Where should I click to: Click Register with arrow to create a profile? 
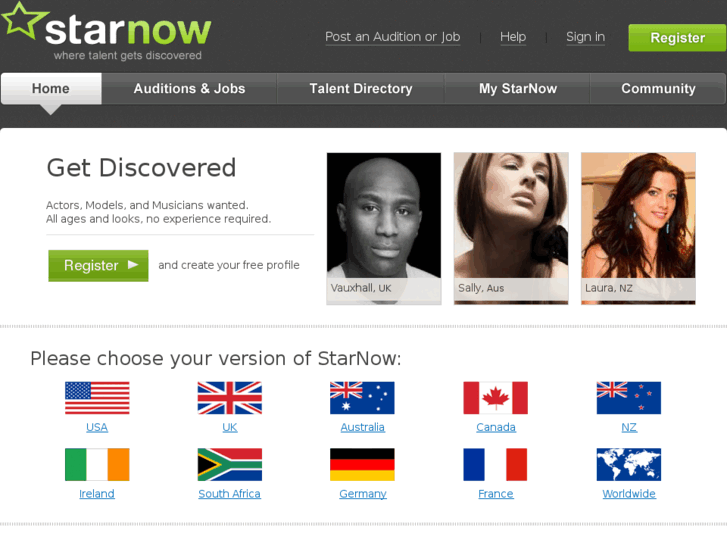point(98,266)
